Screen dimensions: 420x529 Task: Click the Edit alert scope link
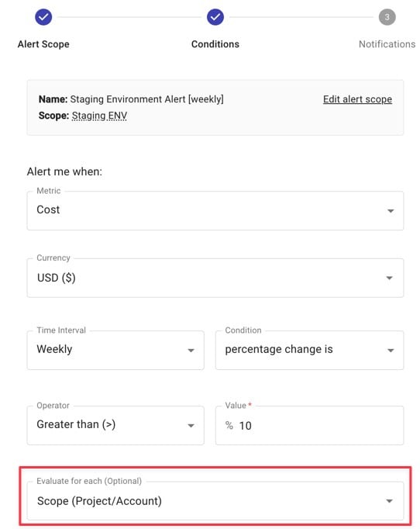(357, 99)
